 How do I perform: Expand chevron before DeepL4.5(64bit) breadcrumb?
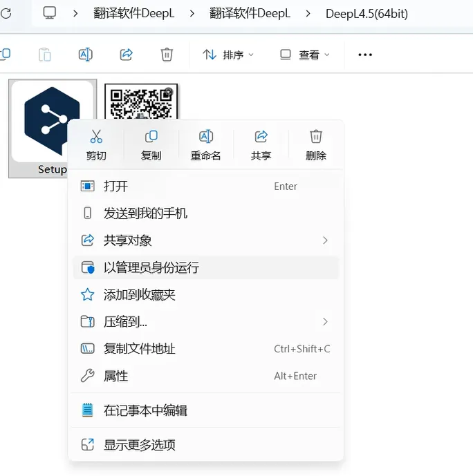tap(308, 14)
